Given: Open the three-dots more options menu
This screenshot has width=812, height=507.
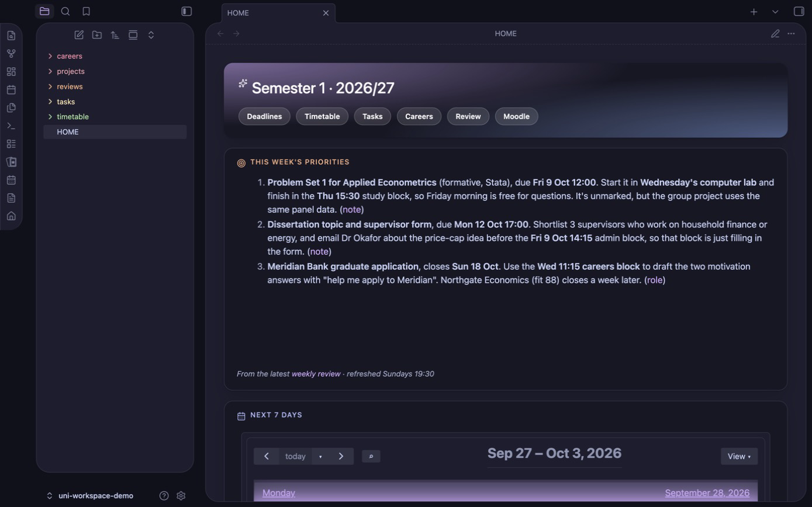Looking at the screenshot, I should tap(791, 33).
